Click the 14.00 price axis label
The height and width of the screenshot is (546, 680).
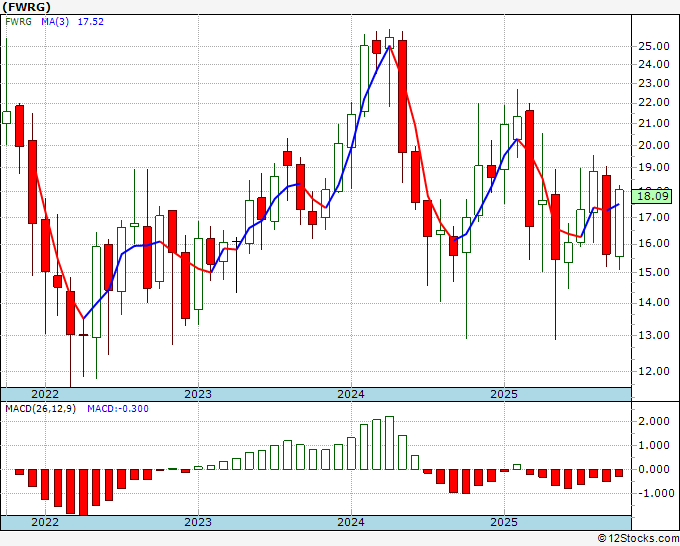click(654, 303)
